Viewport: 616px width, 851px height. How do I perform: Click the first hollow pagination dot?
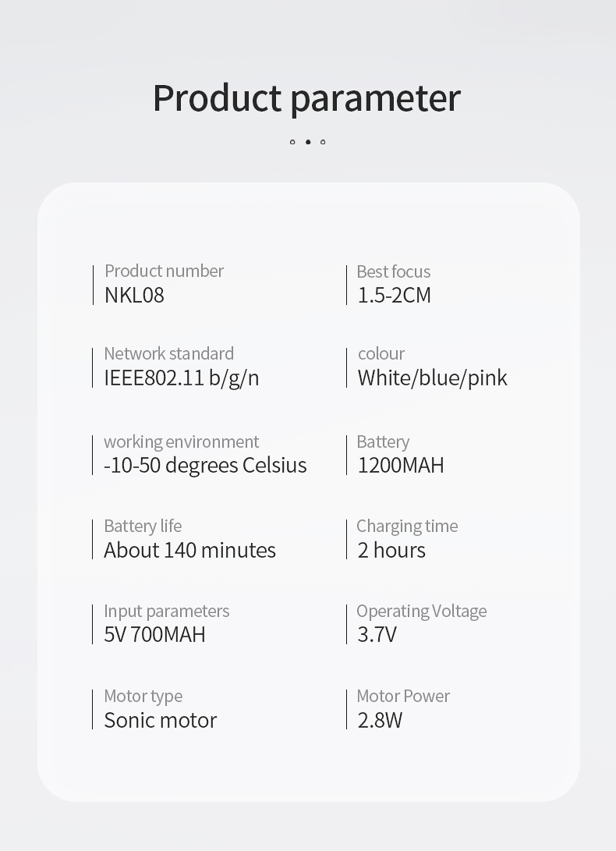(x=292, y=142)
